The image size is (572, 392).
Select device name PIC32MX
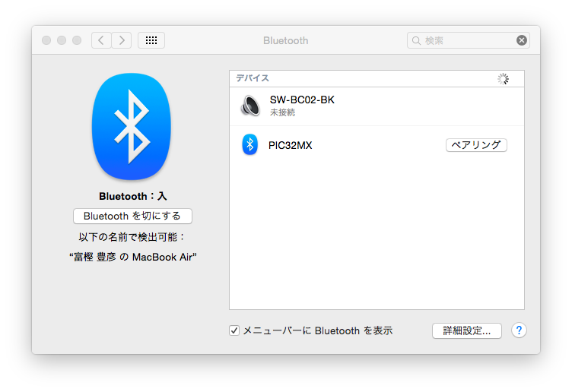pos(291,145)
